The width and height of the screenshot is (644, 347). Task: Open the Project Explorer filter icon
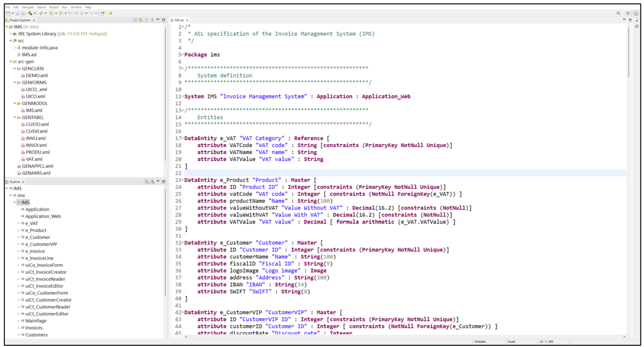[146, 20]
